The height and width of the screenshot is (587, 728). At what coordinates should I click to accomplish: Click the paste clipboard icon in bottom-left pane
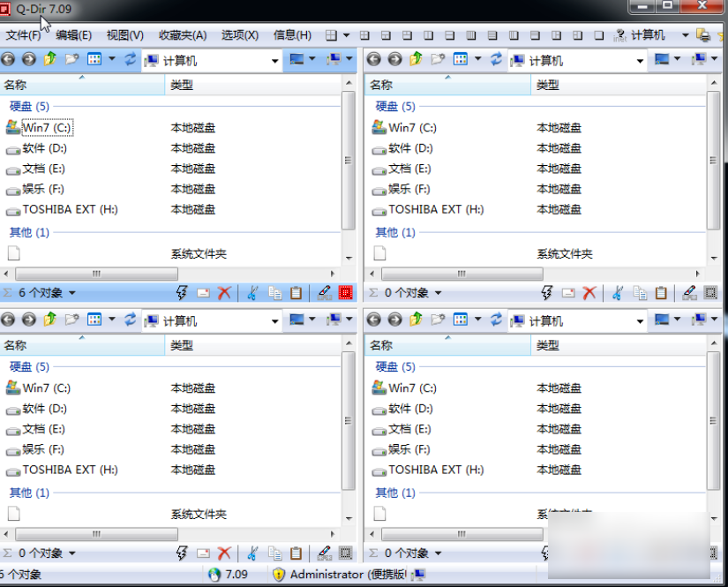pos(296,553)
